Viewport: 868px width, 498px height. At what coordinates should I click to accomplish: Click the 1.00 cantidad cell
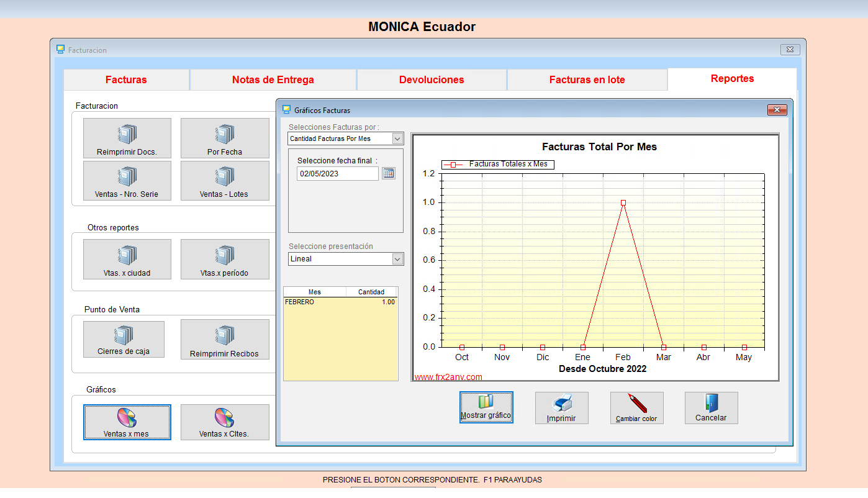pos(371,302)
